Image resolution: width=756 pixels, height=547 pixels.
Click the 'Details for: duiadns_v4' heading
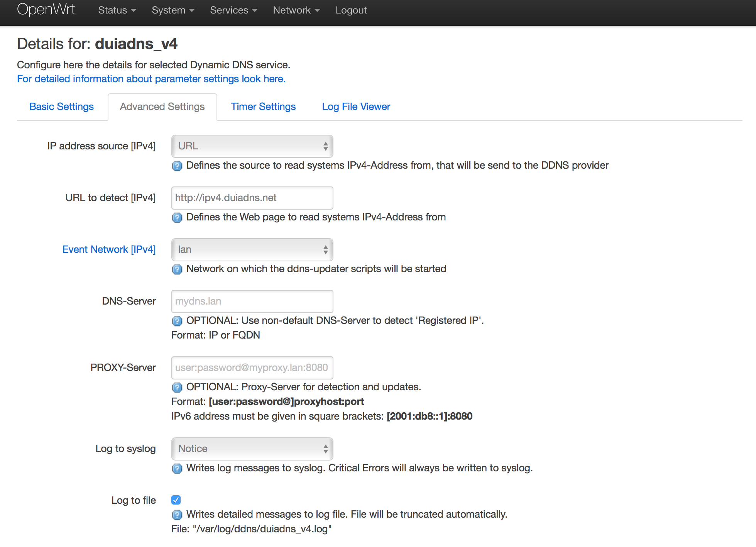coord(97,44)
